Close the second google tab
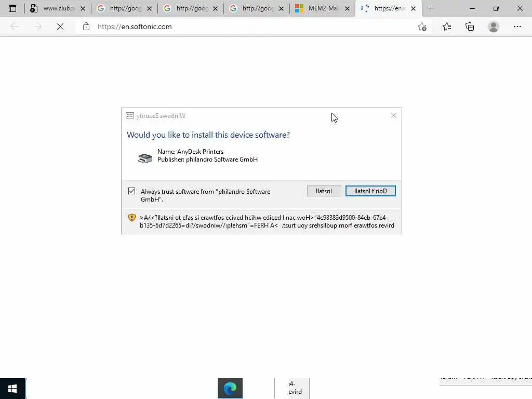This screenshot has height=399, width=532. click(216, 9)
